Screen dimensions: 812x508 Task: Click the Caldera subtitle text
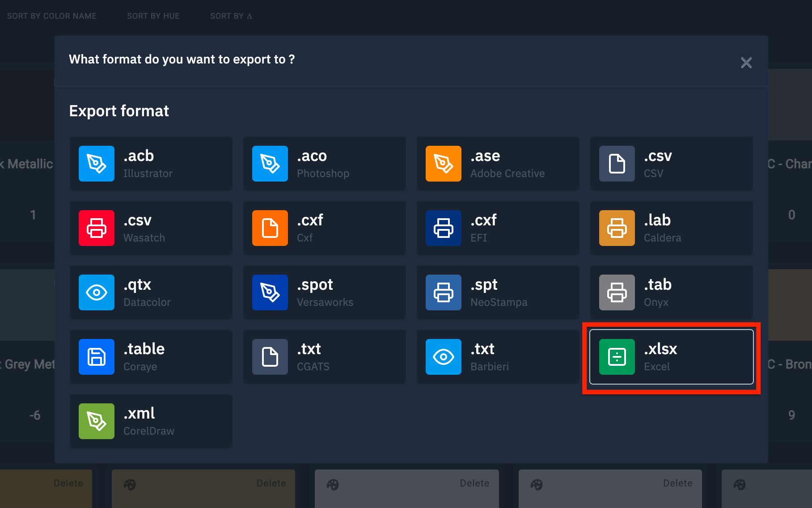click(x=663, y=238)
